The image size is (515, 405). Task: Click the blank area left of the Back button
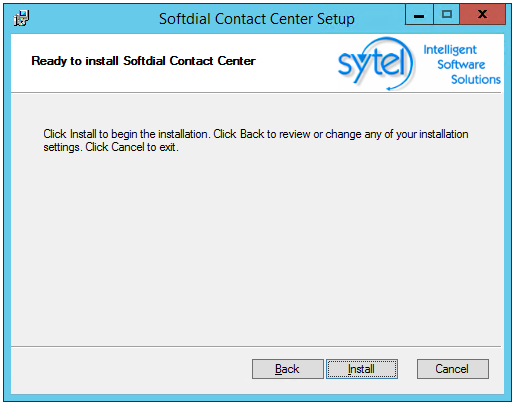(130, 369)
